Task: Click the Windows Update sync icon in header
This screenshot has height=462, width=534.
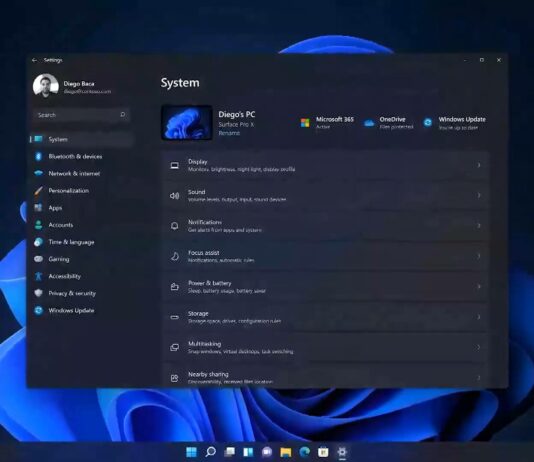Action: point(428,122)
